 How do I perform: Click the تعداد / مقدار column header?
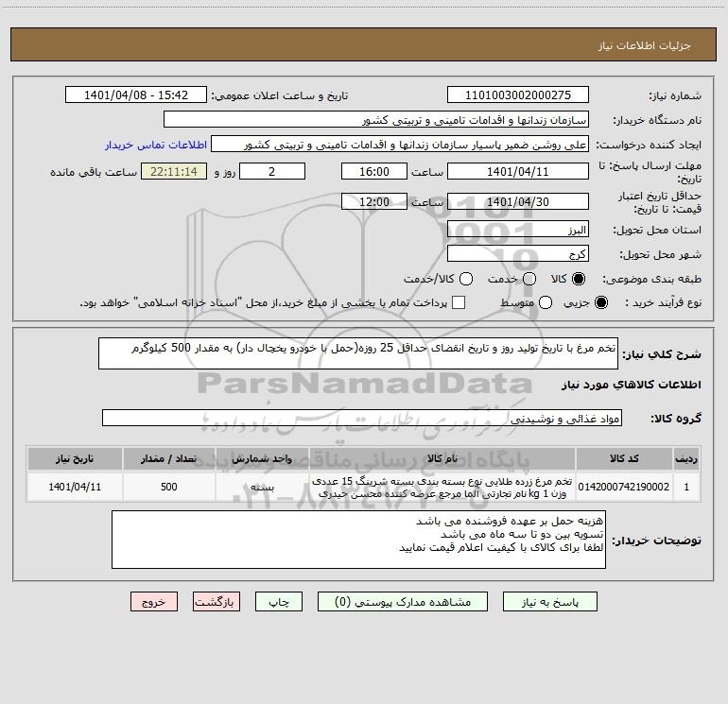pyautogui.click(x=169, y=458)
